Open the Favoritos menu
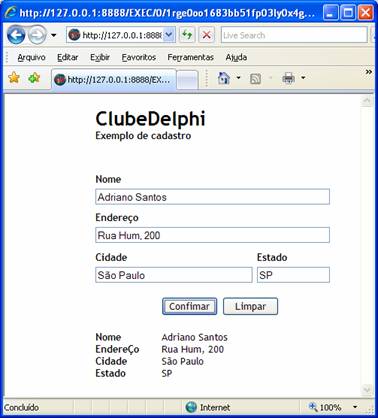This screenshot has width=378, height=418. coord(139,57)
